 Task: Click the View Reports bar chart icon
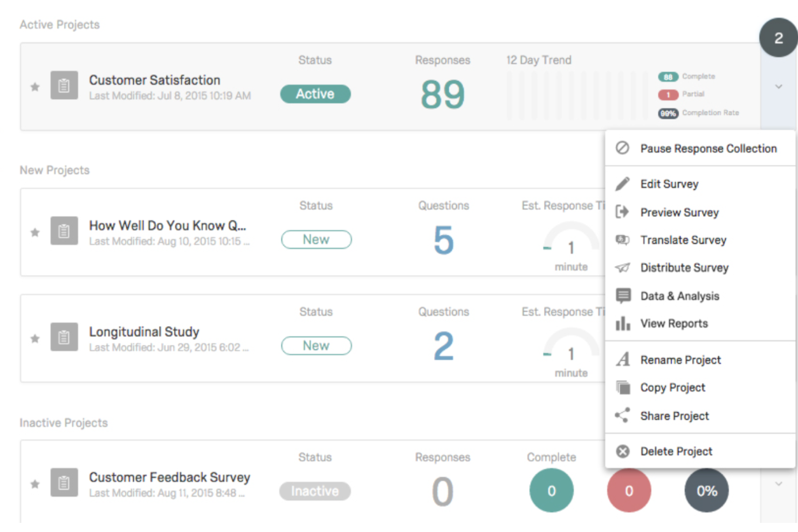[623, 323]
